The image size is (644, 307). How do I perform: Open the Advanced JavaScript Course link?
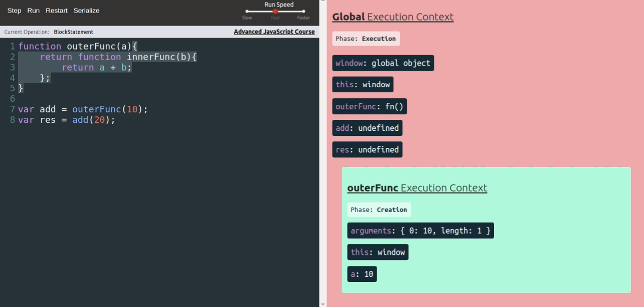[274, 32]
